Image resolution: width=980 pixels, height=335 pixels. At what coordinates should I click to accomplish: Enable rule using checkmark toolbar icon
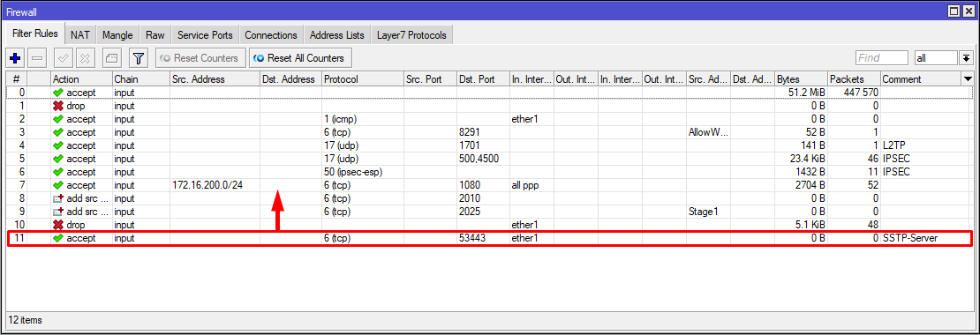coord(64,58)
